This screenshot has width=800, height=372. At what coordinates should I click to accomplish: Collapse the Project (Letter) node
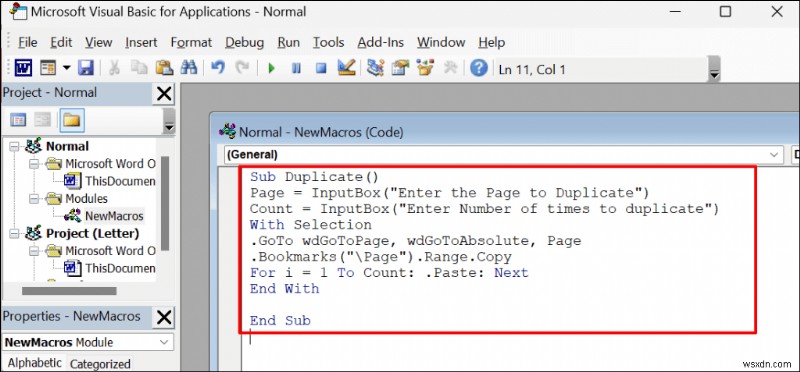coord(14,234)
